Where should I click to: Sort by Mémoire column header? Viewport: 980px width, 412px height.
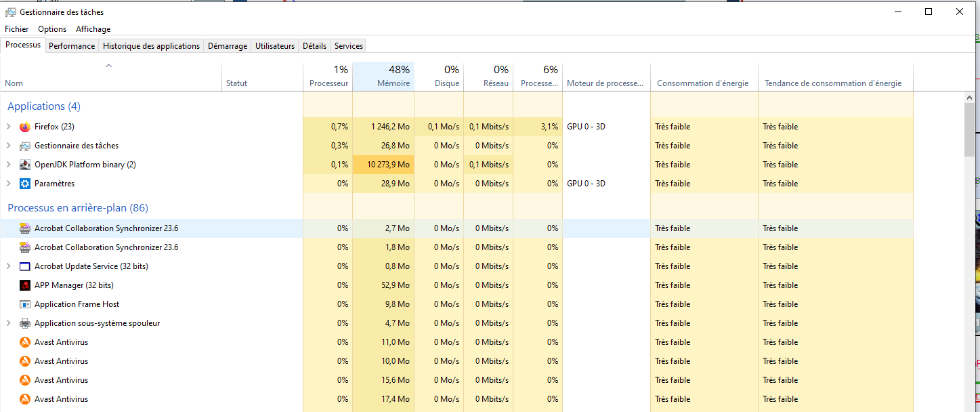[383, 77]
